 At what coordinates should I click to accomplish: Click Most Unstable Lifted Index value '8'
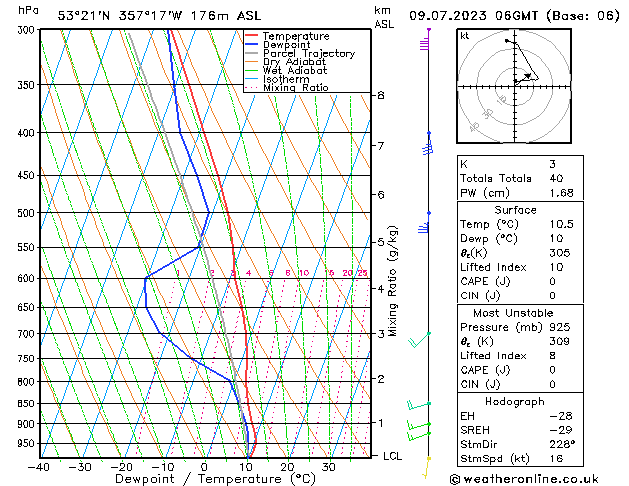coord(552,356)
